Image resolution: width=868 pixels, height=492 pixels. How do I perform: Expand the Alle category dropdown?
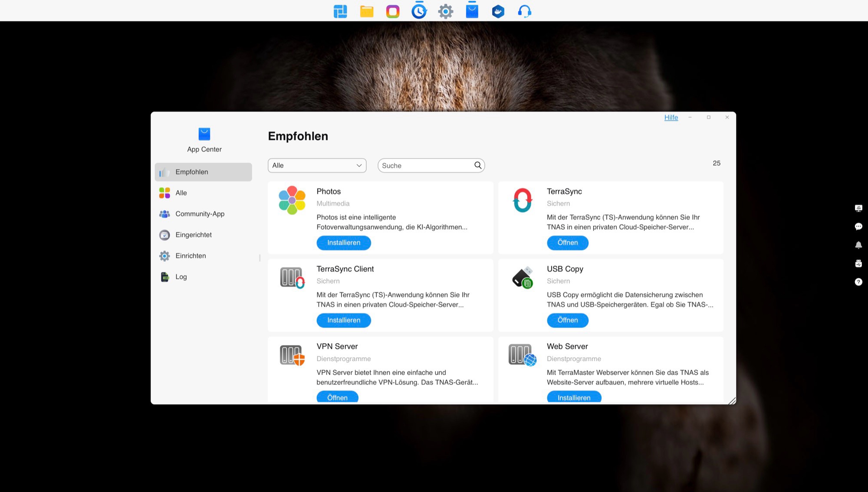pyautogui.click(x=317, y=165)
